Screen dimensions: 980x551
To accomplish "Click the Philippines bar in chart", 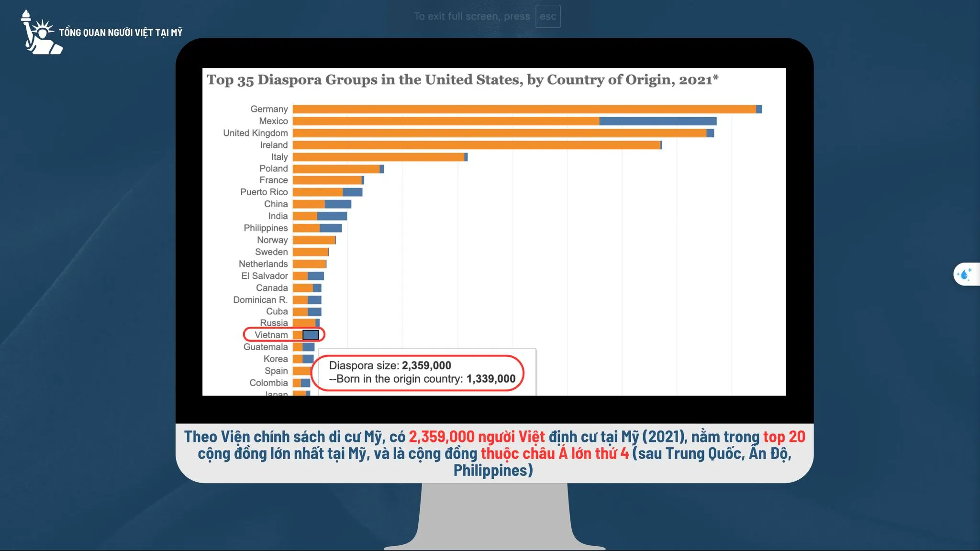I will tap(317, 228).
